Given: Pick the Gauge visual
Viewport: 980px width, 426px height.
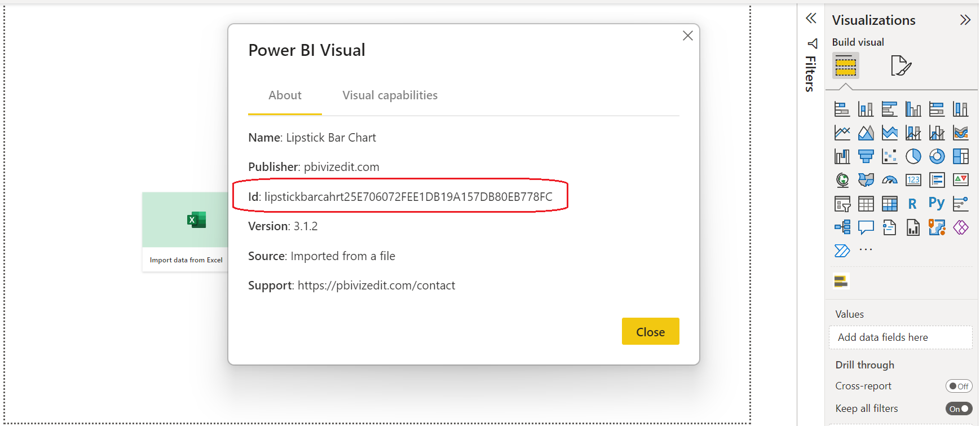Looking at the screenshot, I should (889, 180).
